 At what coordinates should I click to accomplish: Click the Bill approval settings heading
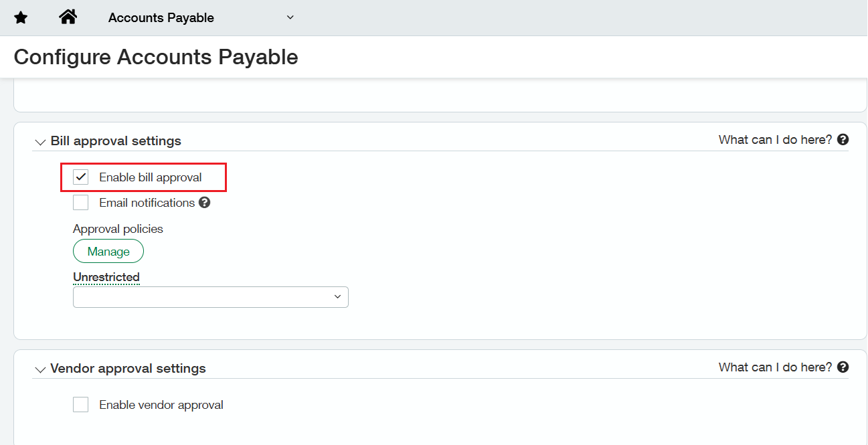(116, 141)
